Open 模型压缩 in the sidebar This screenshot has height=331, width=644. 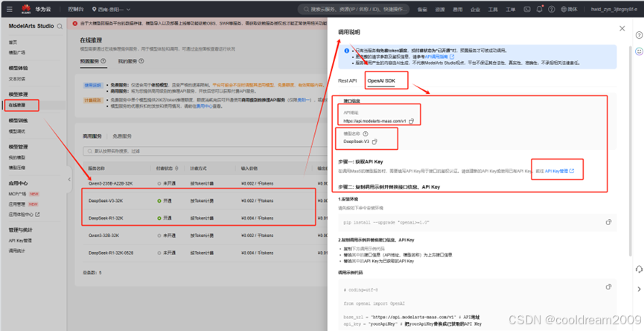tap(17, 168)
